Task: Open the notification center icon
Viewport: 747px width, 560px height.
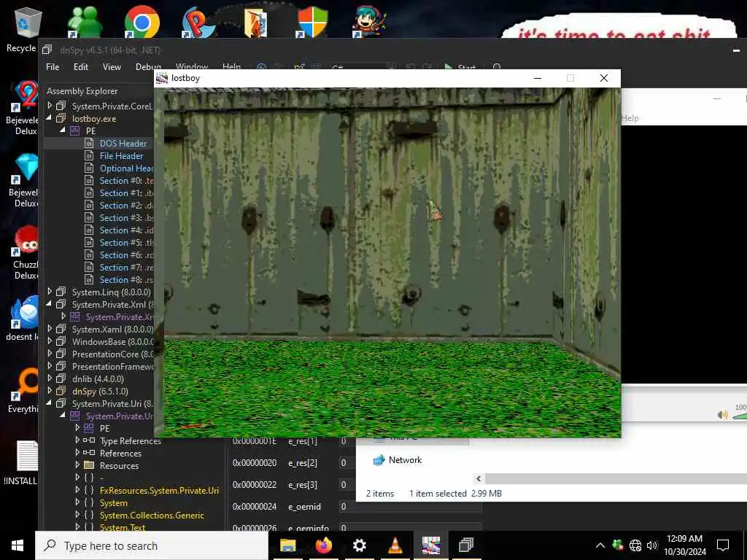Action: tap(723, 545)
